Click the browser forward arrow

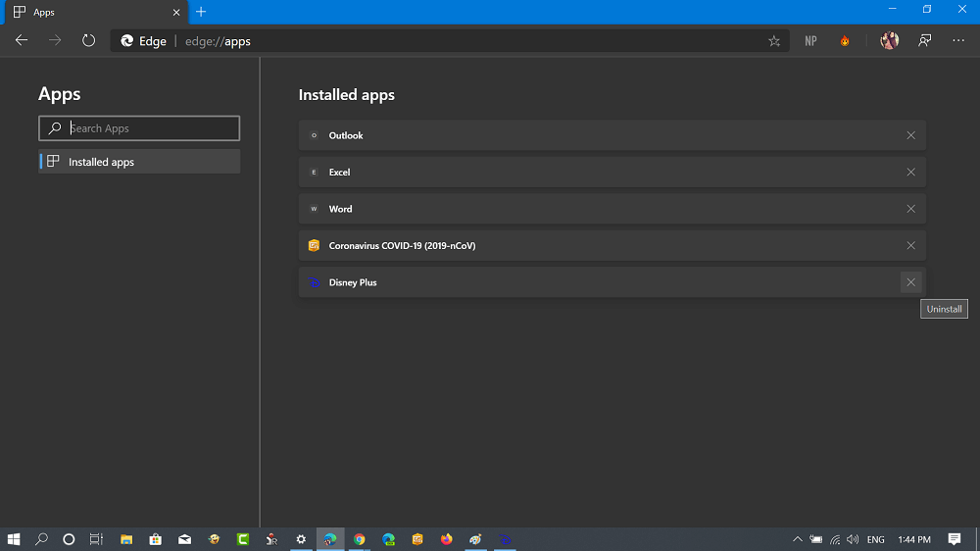55,40
